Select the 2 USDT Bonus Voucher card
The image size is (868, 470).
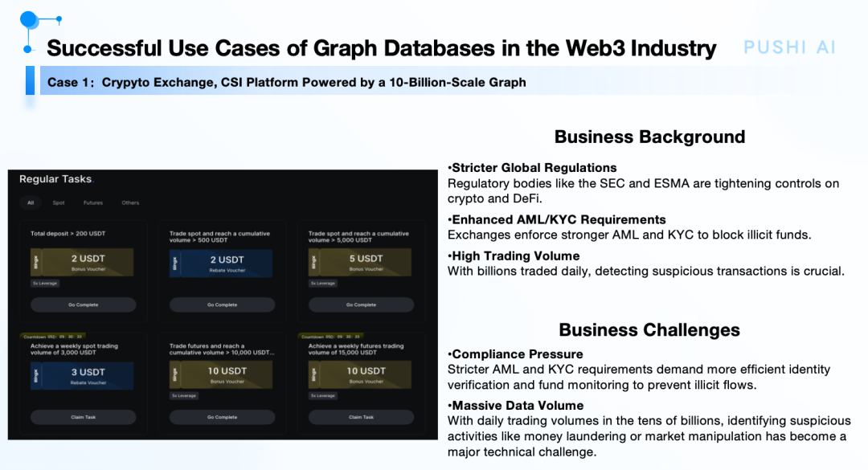pyautogui.click(x=82, y=263)
